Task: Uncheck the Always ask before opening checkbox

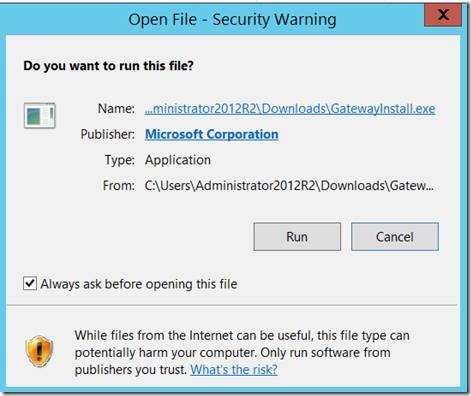Action: 30,284
